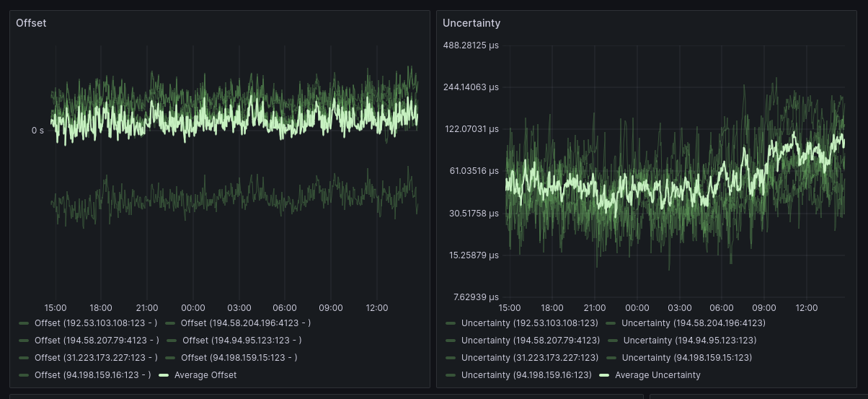Select Offset (194.94.95.123:123) legend label
868x399 pixels.
click(242, 341)
